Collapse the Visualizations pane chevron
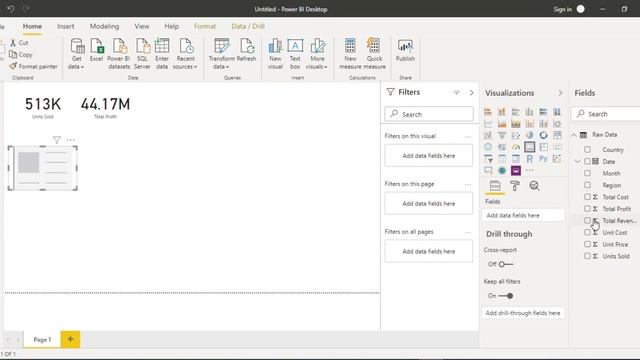640x360 pixels. point(560,93)
